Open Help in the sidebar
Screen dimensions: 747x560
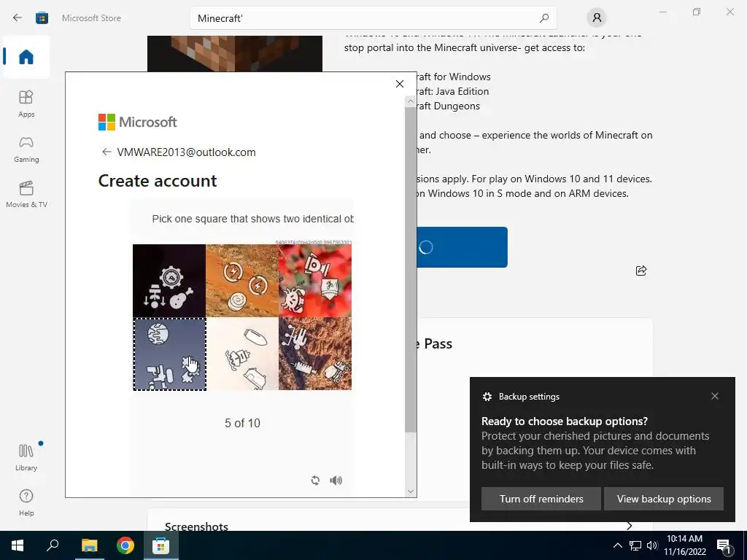tap(26, 503)
